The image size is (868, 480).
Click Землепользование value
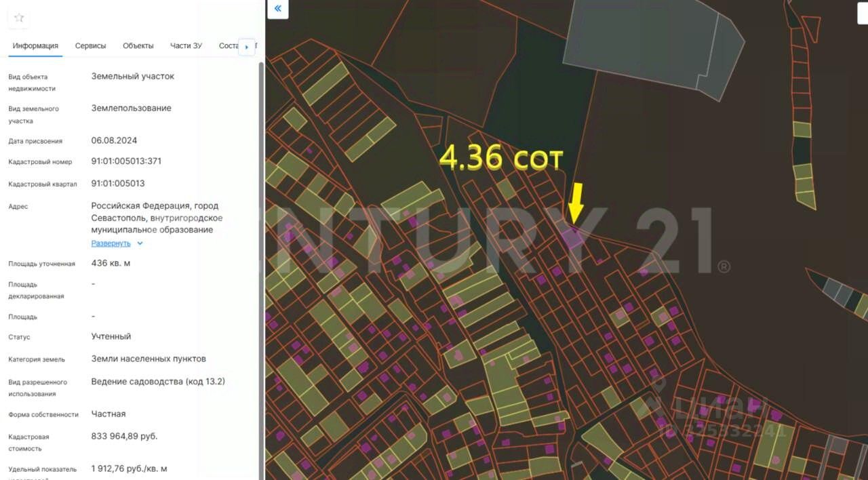point(132,108)
